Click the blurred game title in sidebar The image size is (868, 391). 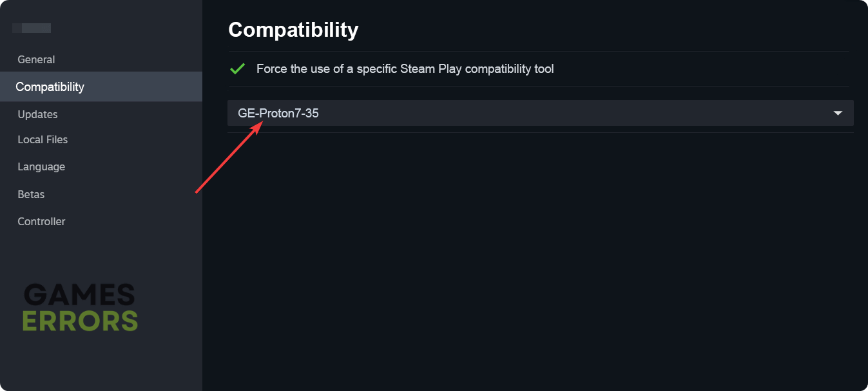[x=32, y=28]
